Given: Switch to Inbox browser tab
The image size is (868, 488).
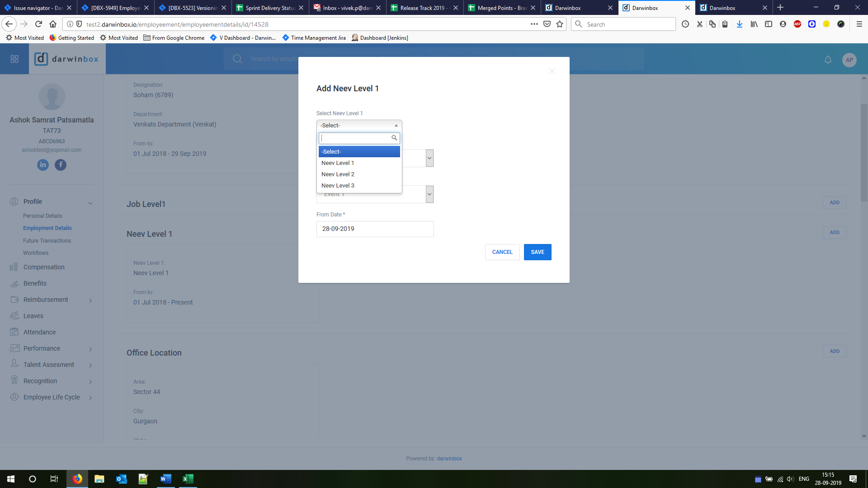Looking at the screenshot, I should pyautogui.click(x=347, y=8).
